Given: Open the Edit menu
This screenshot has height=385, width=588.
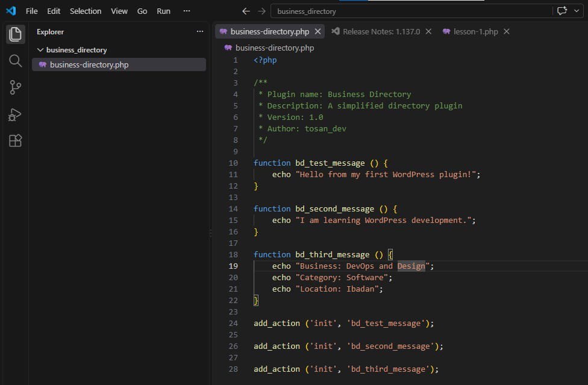Looking at the screenshot, I should (54, 11).
